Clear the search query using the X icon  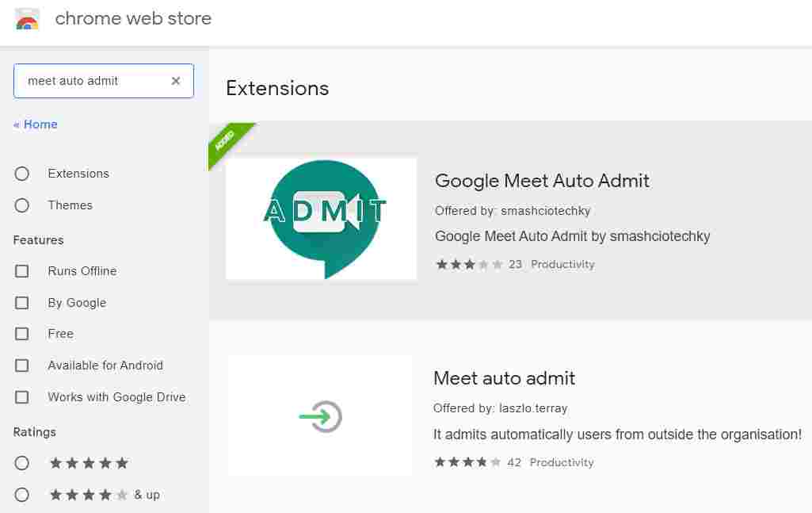click(x=176, y=80)
